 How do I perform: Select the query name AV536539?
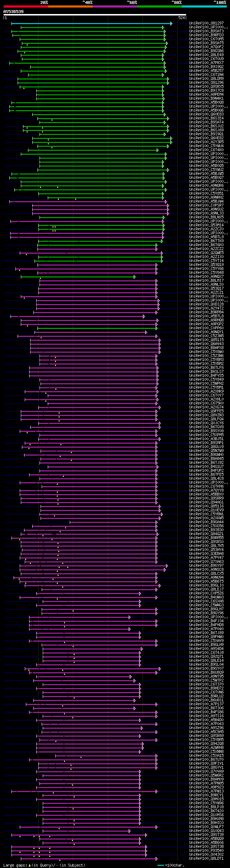(14, 12)
